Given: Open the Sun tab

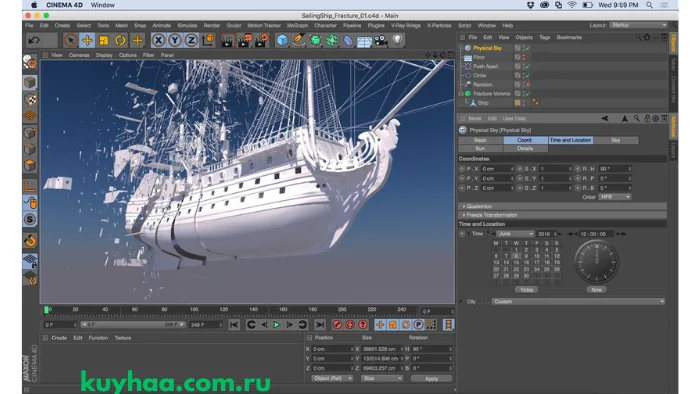Looking at the screenshot, I should (x=480, y=148).
